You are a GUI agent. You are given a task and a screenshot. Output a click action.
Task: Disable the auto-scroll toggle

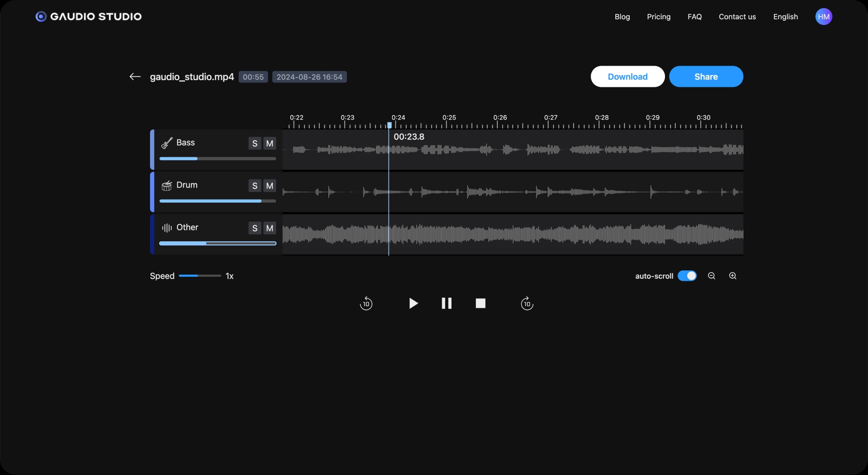(x=687, y=276)
